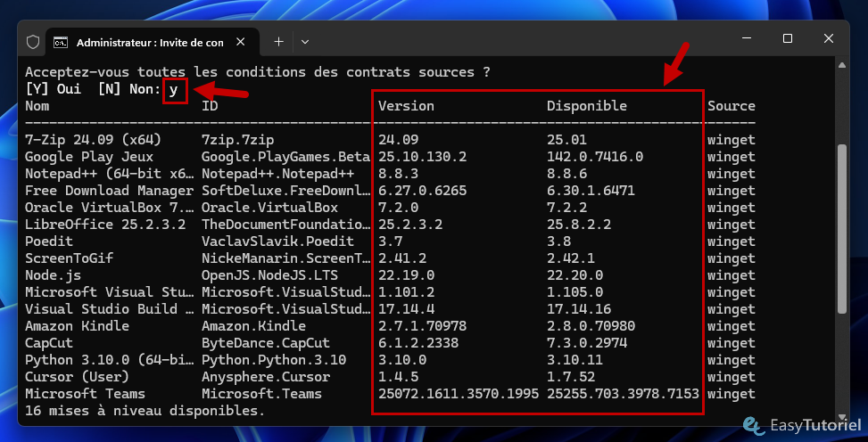The image size is (868, 442).
Task: Click the 'Source' column header text
Action: 732,106
